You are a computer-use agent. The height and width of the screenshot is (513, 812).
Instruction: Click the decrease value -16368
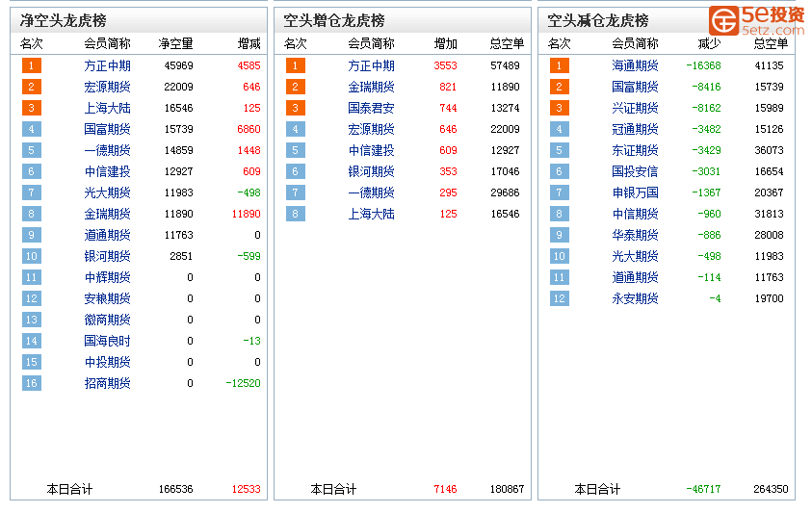pos(703,65)
